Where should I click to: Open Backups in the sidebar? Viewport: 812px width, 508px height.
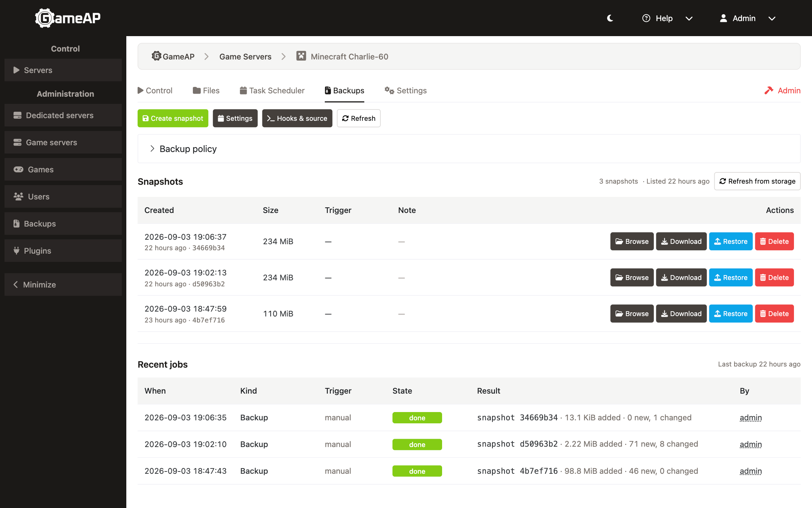pyautogui.click(x=63, y=224)
